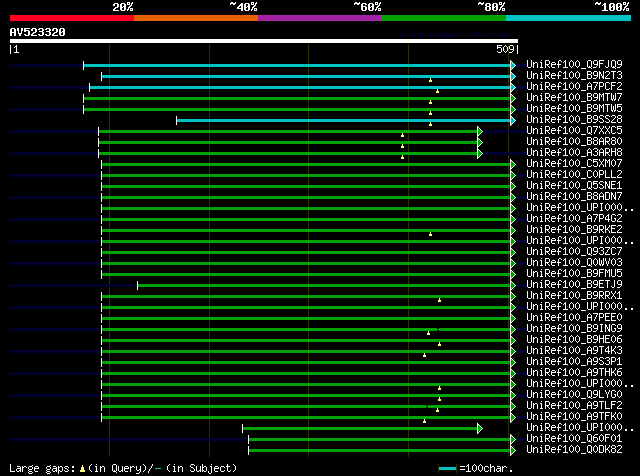The height and width of the screenshot is (476, 640).
Task: Click the cyan 100char scale icon in the legend
Action: pyautogui.click(x=446, y=468)
